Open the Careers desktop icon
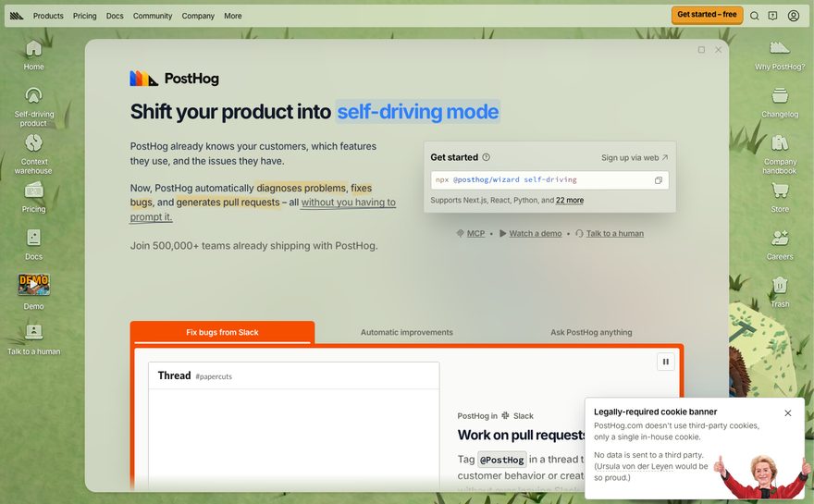The image size is (814, 504). [780, 244]
